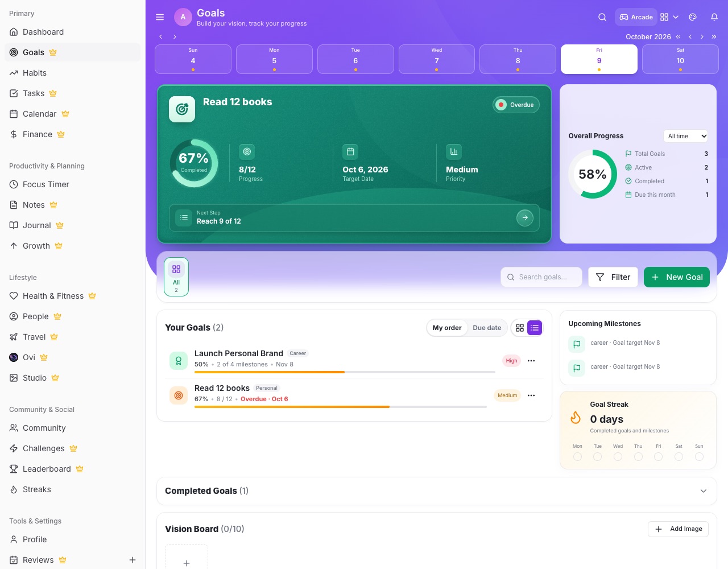Open Next Step Reach 9 of 12
Viewport: 728px width, 569px height.
pyautogui.click(x=354, y=217)
